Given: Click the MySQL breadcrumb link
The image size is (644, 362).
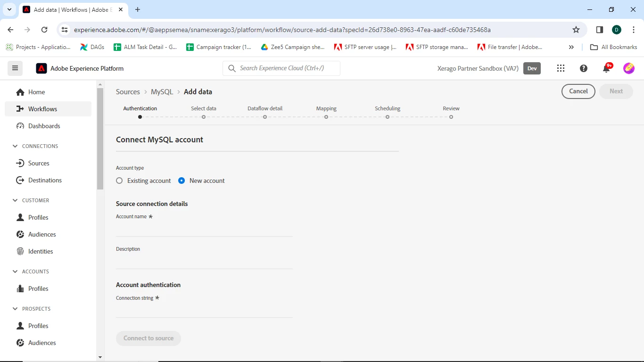Looking at the screenshot, I should [x=162, y=92].
